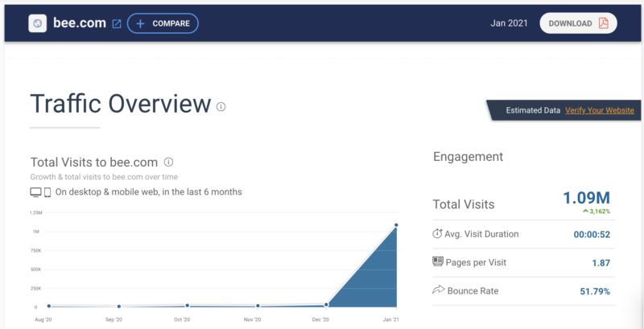Click the Oct '20 chart data point

pyautogui.click(x=188, y=306)
